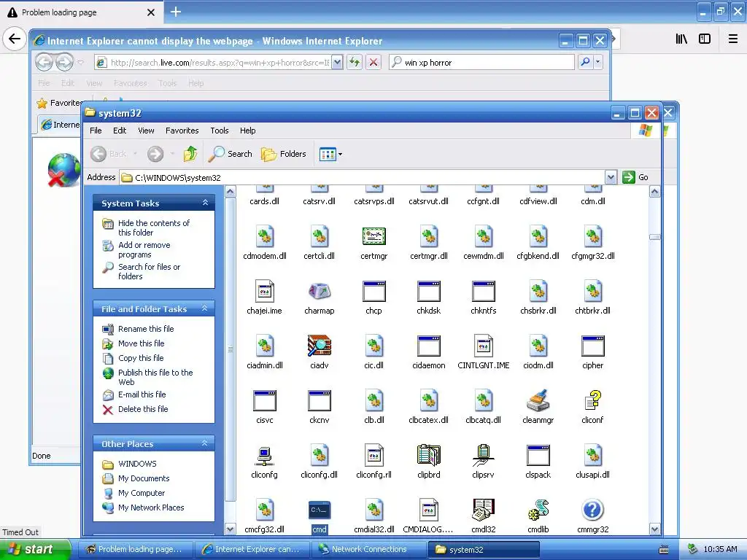Select the chkdsk program icon
The image size is (747, 560).
click(x=429, y=292)
